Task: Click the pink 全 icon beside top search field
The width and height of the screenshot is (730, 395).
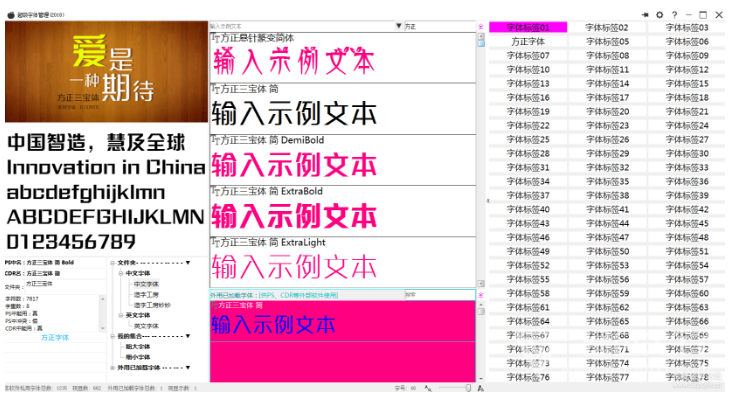Action: 480,27
